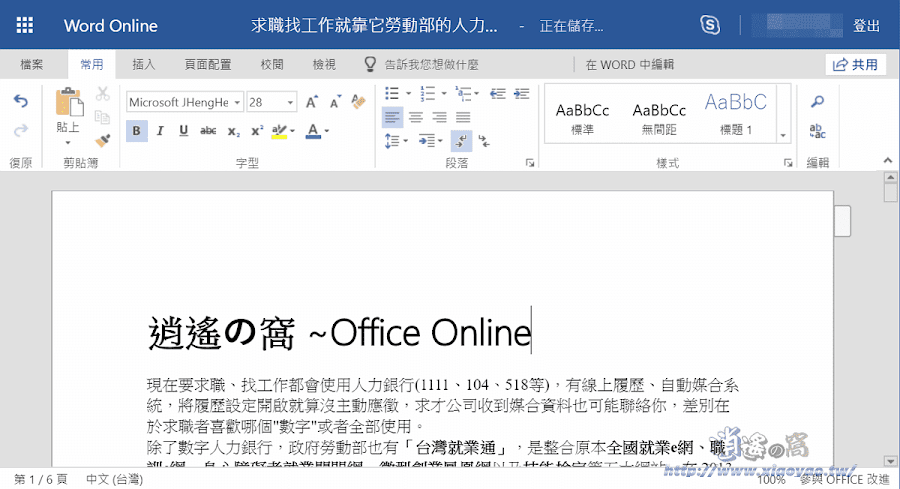The height and width of the screenshot is (489, 900).
Task: Click in 告訴我您想做什麼 search box
Action: [432, 65]
